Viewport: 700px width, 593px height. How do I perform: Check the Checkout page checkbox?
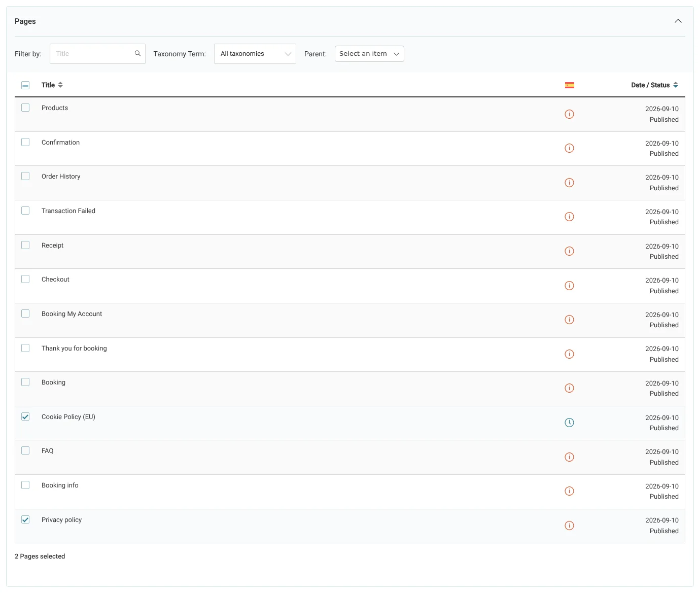[x=25, y=279]
